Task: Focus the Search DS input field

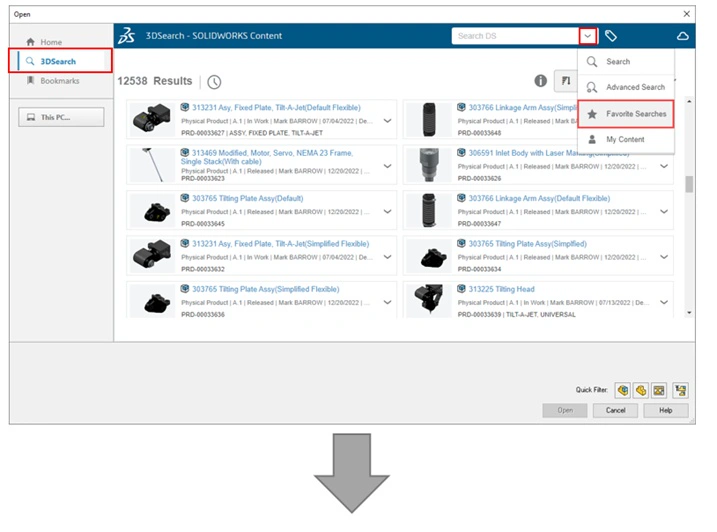Action: coord(515,36)
